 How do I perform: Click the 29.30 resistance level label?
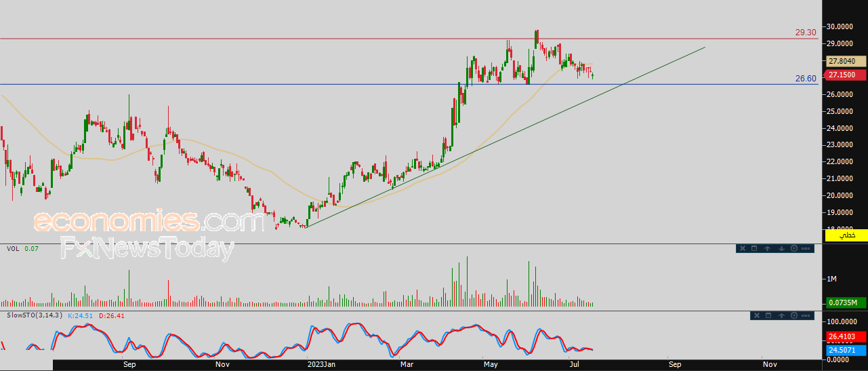pos(806,32)
